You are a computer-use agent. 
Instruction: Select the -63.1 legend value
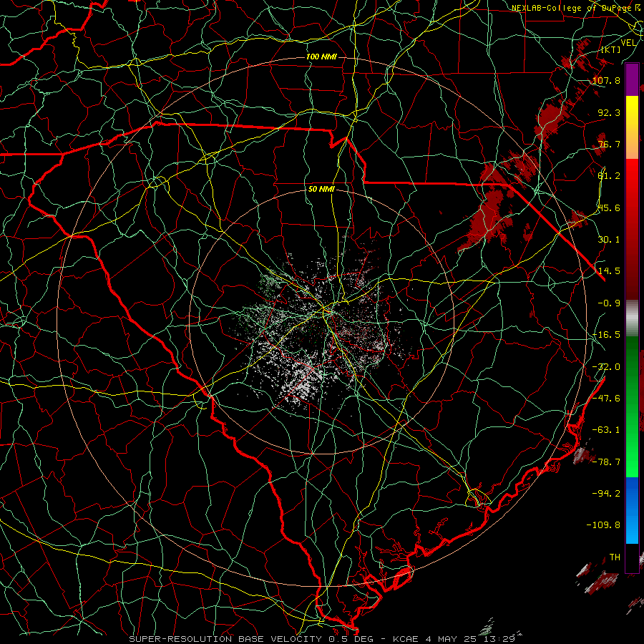606,430
